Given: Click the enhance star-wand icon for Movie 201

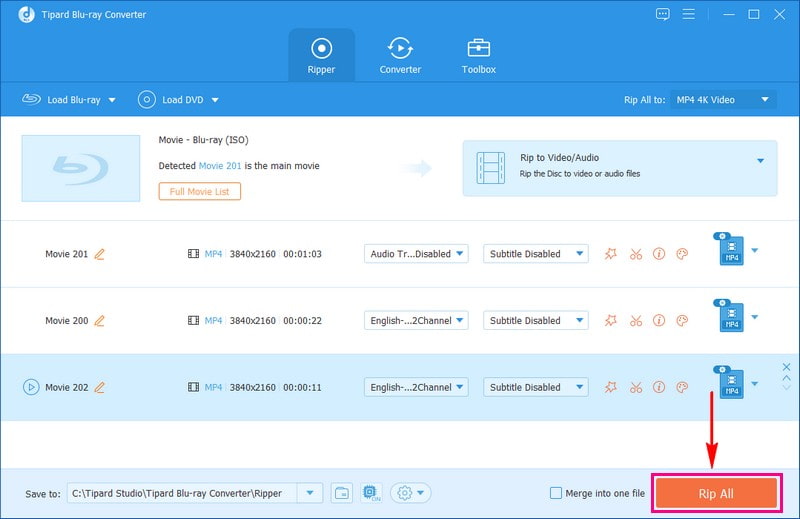Looking at the screenshot, I should 611,254.
